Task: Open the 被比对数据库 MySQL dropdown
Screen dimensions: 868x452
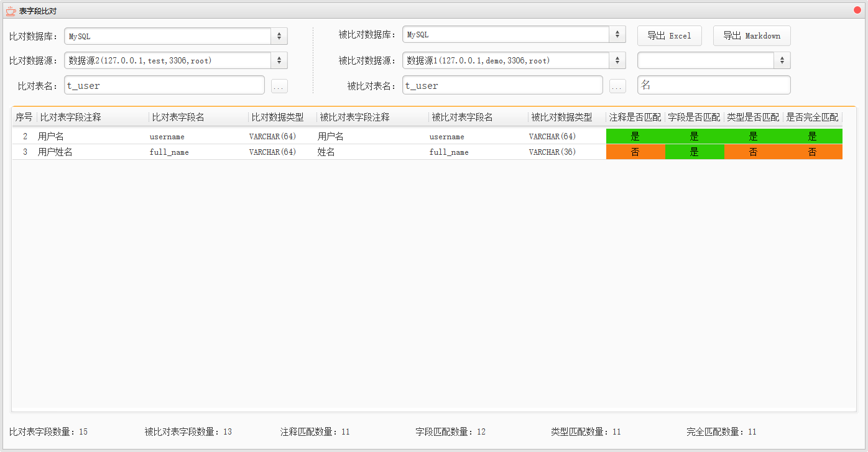Action: point(514,35)
